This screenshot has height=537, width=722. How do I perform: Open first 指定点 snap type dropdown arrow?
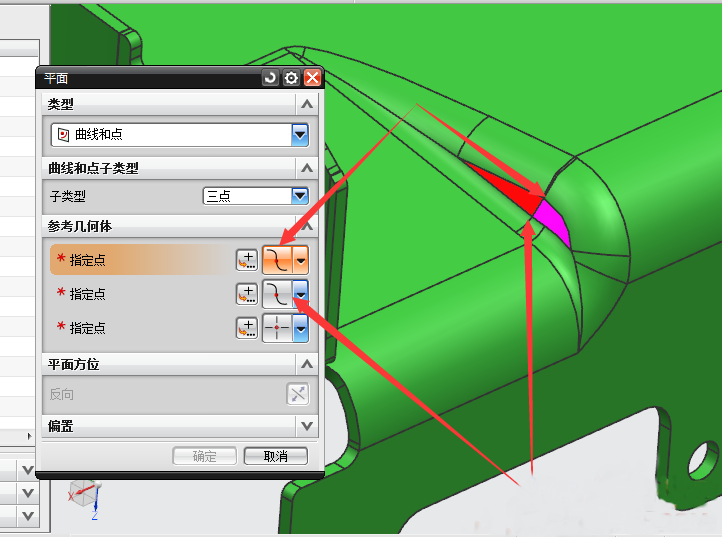coord(300,260)
